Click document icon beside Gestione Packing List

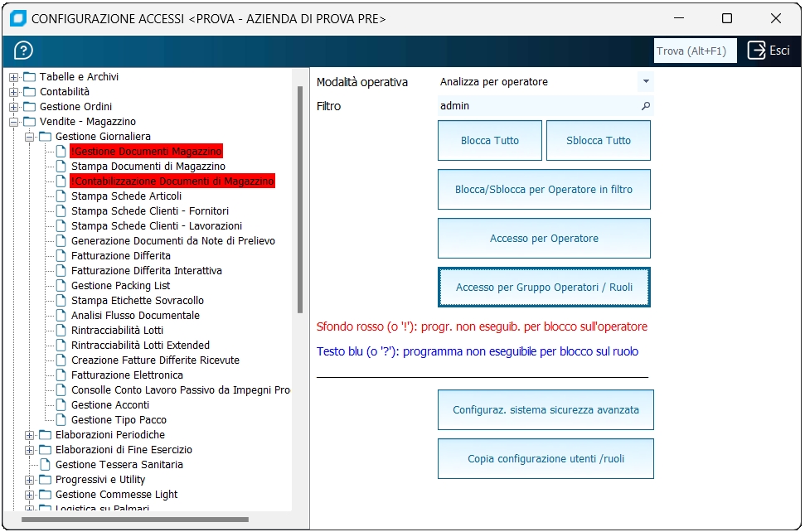point(61,285)
